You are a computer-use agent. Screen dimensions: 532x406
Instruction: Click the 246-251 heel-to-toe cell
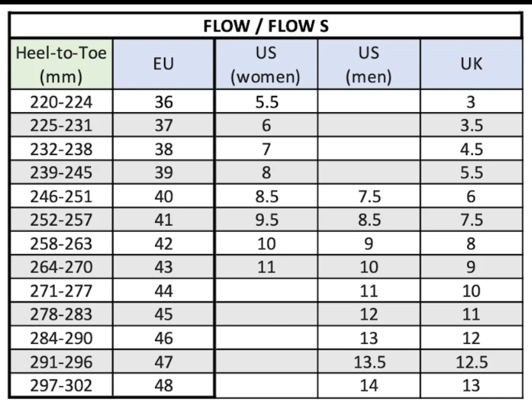[x=61, y=196]
